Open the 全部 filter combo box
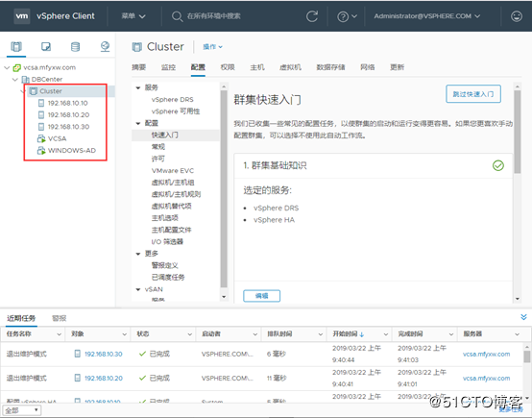This screenshot has width=532, height=418. click(x=22, y=410)
